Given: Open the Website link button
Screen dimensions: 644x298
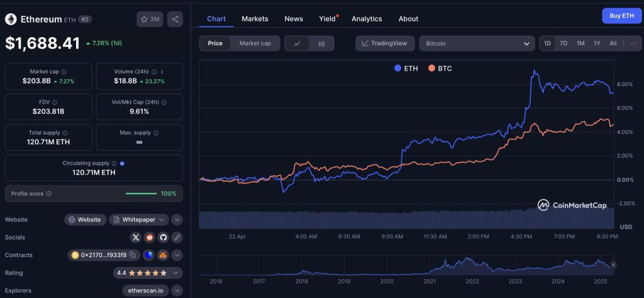Looking at the screenshot, I should point(85,219).
